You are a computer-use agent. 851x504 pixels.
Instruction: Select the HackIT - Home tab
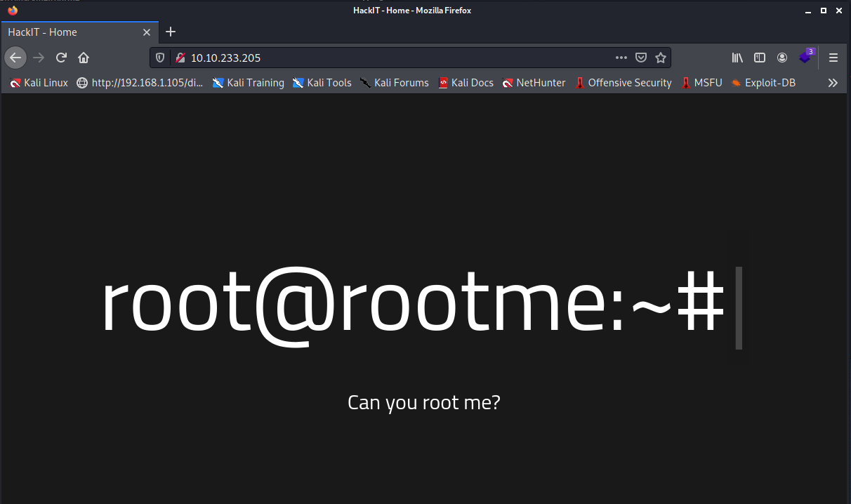coord(70,32)
